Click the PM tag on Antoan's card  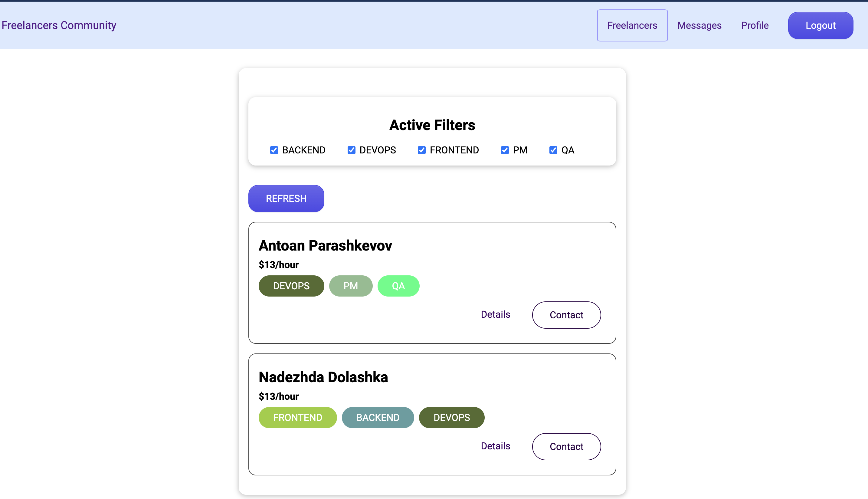click(350, 285)
